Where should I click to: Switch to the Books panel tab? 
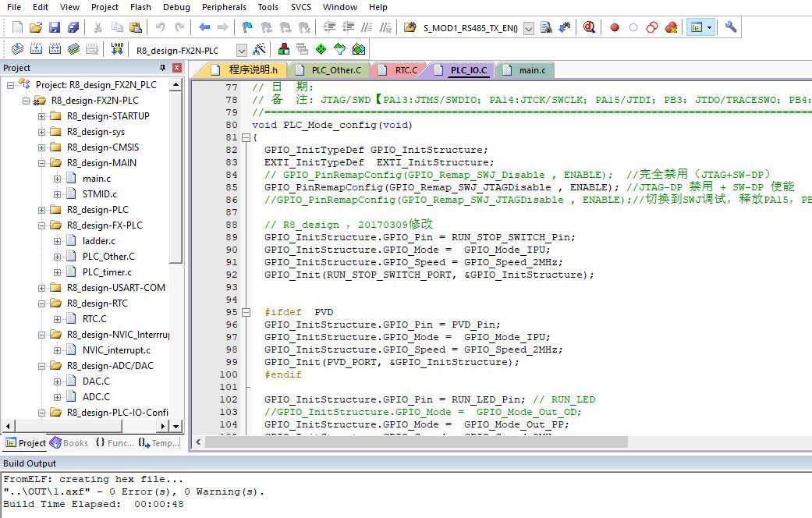(x=69, y=443)
